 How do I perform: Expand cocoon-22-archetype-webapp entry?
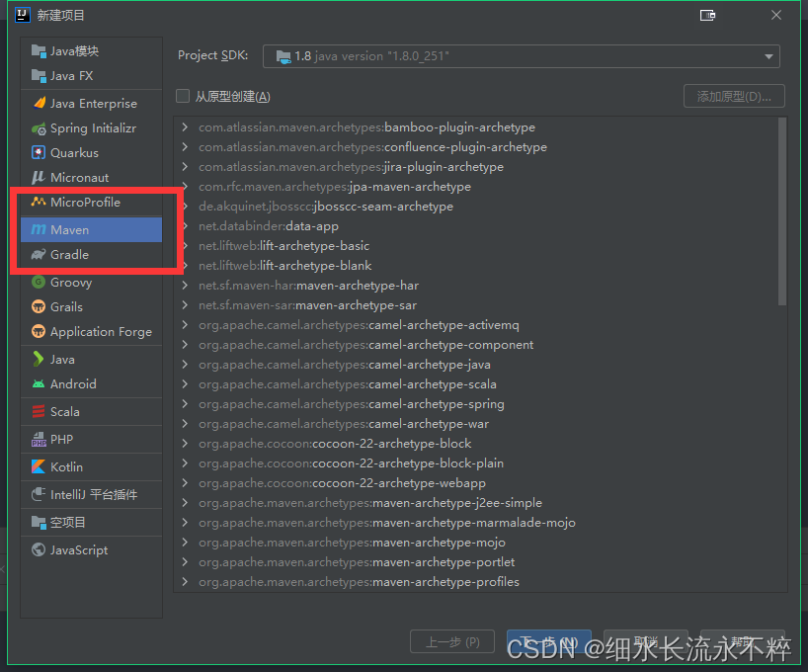(x=185, y=482)
